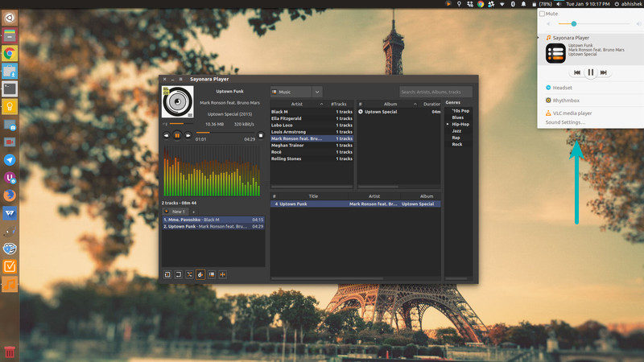Launch Firefox from the dock
The image size is (644, 362).
10,195
